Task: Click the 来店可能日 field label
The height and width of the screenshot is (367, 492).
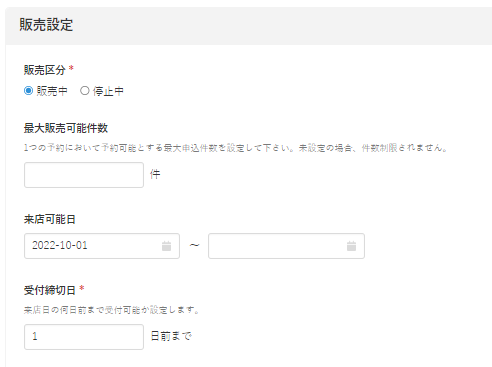Action: (x=50, y=219)
